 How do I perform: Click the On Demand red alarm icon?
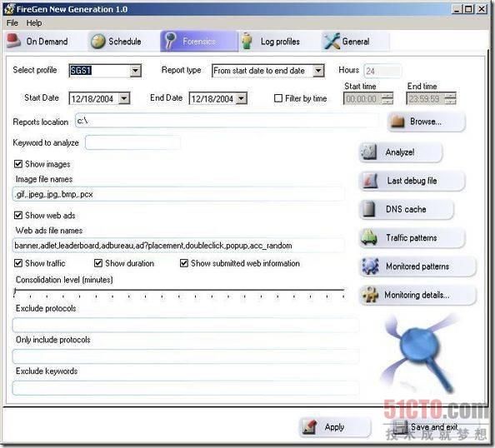pos(13,41)
